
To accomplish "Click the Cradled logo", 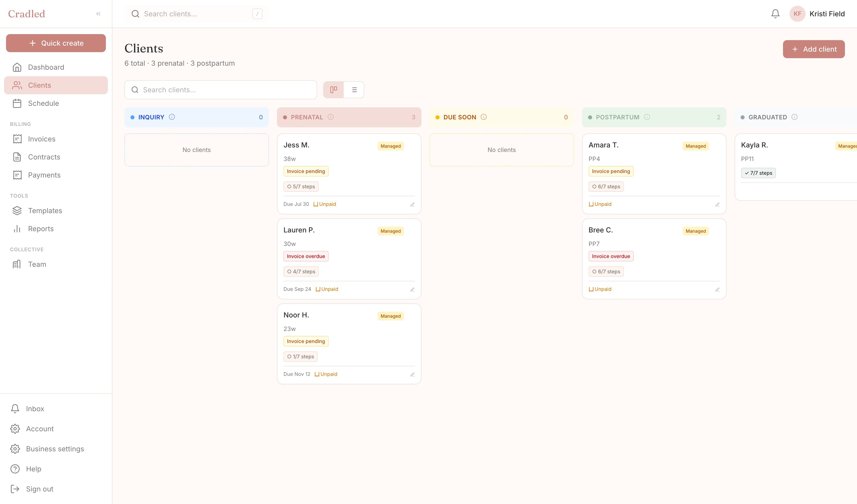I will click(x=27, y=14).
